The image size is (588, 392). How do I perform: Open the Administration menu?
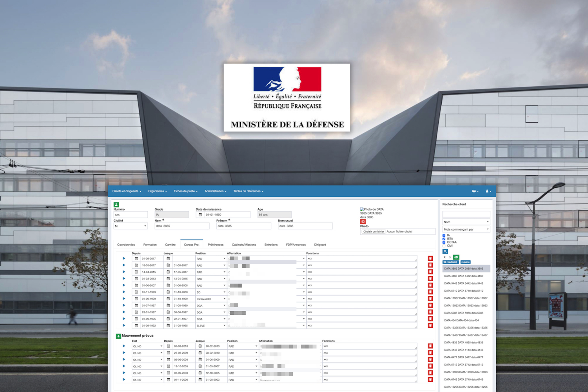click(x=215, y=191)
